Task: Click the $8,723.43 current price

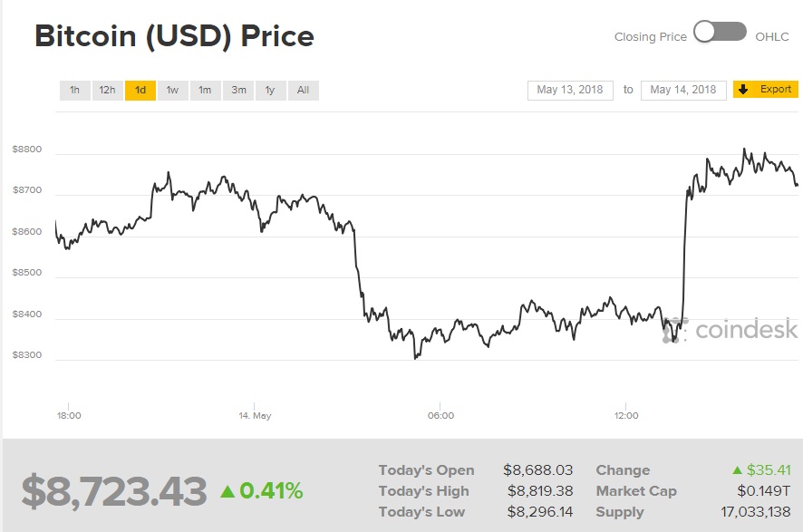Action: tap(114, 492)
